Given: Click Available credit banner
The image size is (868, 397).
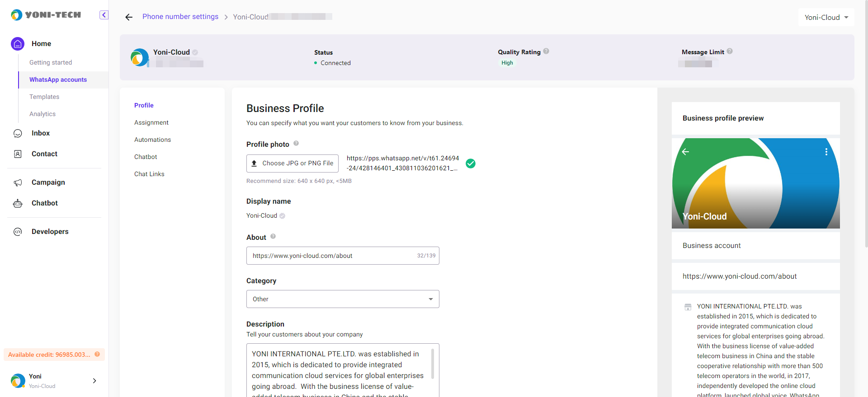Looking at the screenshot, I should coord(54,355).
